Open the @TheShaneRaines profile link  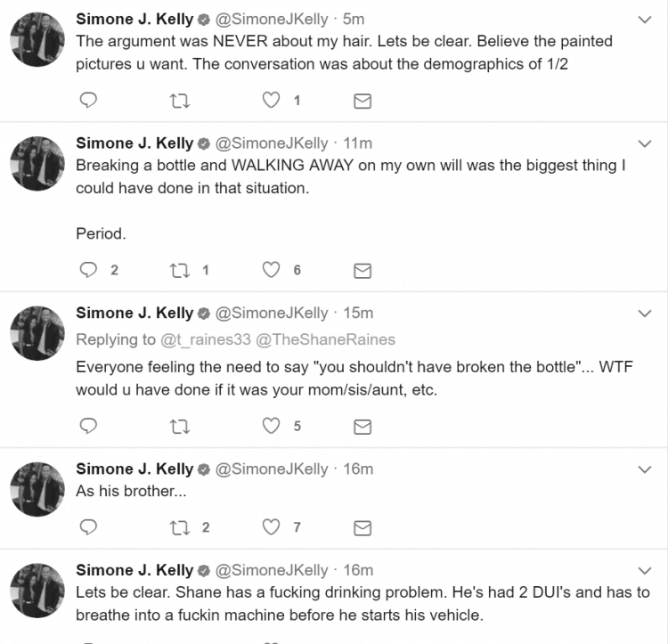tap(325, 339)
